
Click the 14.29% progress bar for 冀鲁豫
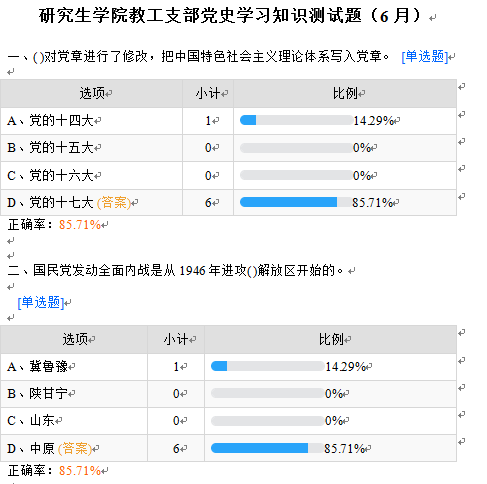point(267,366)
